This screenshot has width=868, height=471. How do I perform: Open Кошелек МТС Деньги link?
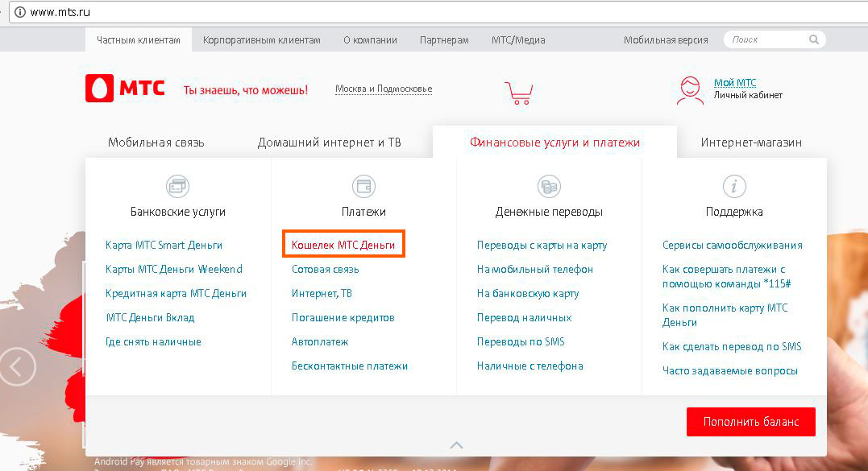tap(343, 245)
